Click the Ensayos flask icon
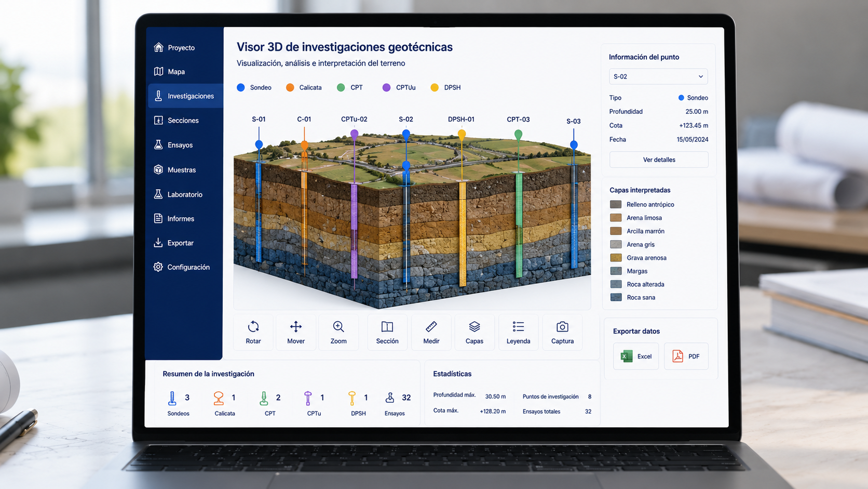The height and width of the screenshot is (489, 868). click(158, 144)
